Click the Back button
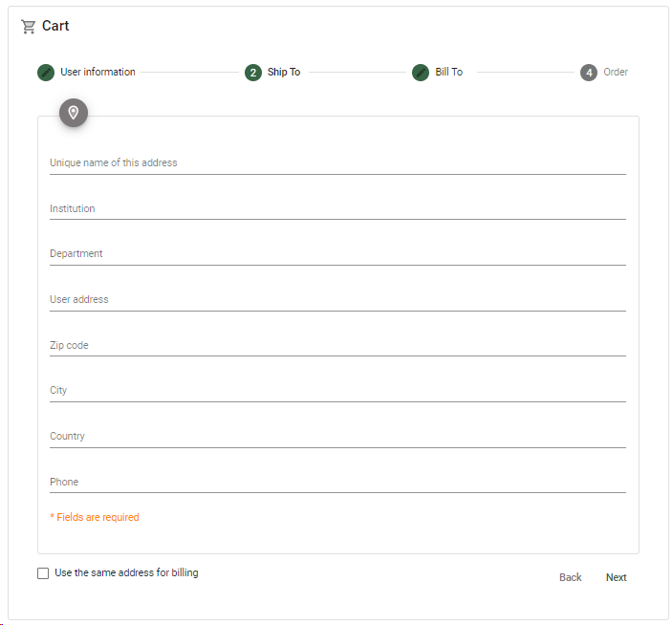This screenshot has height=625, width=672. point(570,577)
